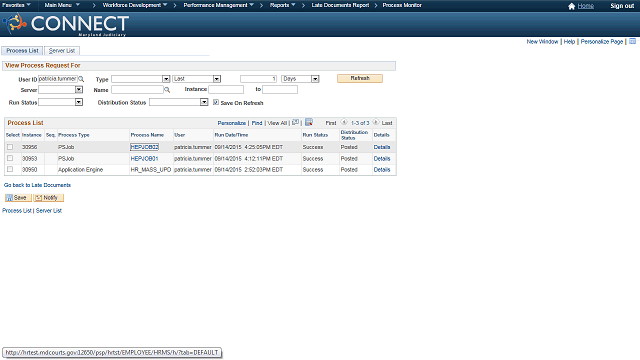The width and height of the screenshot is (640, 360).
Task: Click Run Date/Time column header
Action: 231,135
